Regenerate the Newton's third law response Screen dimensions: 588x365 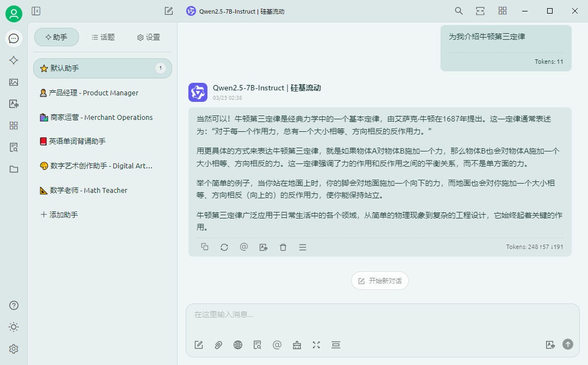pyautogui.click(x=224, y=247)
